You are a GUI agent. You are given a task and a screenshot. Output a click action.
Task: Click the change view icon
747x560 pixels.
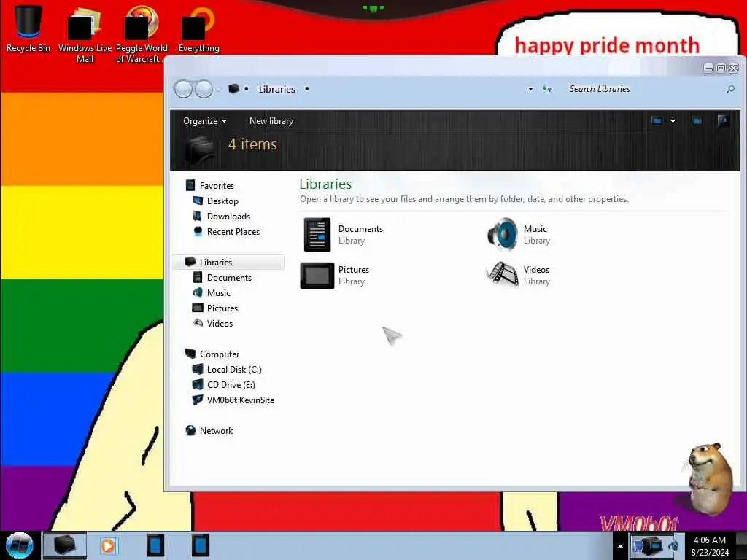pyautogui.click(x=657, y=121)
